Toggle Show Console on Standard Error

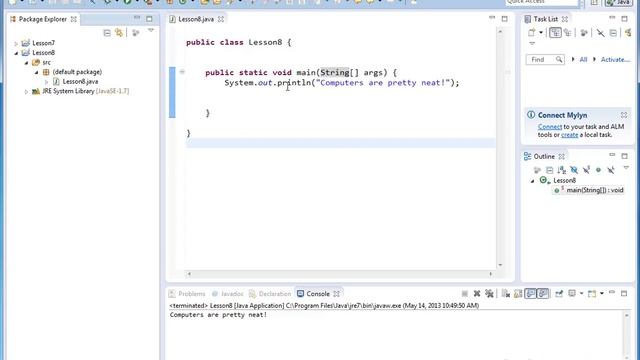coord(542,294)
